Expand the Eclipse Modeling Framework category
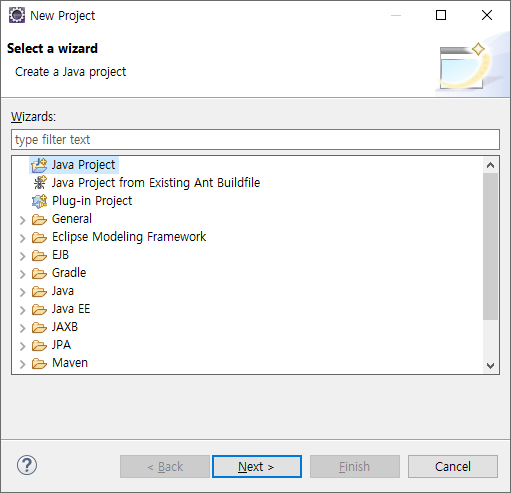The width and height of the screenshot is (511, 493). tap(22, 238)
